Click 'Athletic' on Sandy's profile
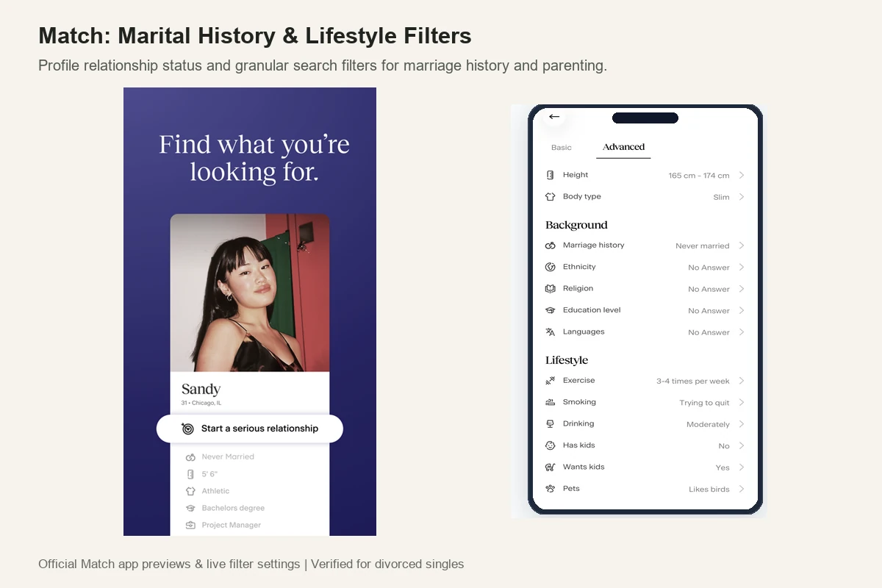 215,491
